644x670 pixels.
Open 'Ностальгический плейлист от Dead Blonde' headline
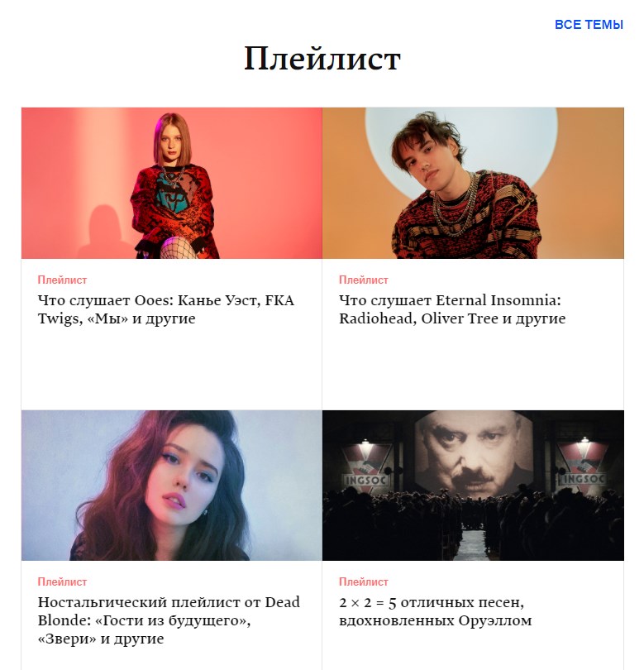pos(169,620)
